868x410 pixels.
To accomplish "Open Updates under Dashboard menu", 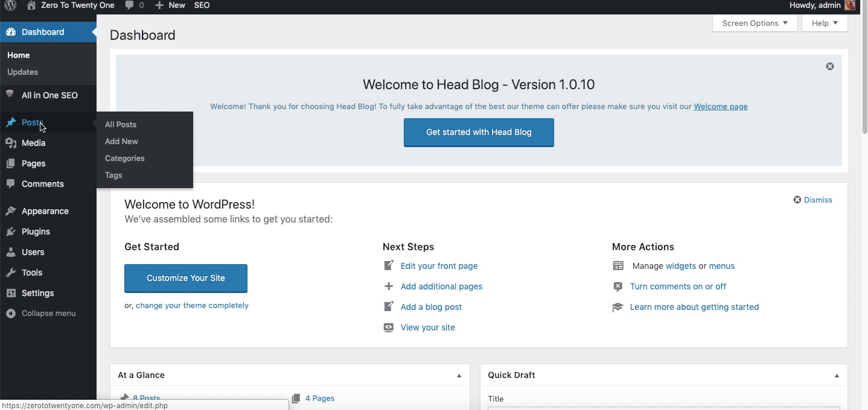I will (x=22, y=72).
